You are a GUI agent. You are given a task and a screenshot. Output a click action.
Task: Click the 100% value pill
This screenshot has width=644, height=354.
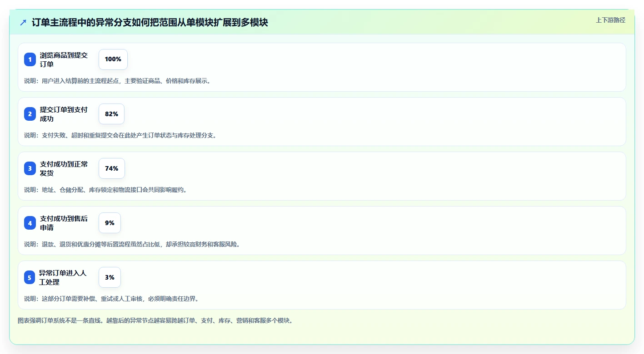[x=113, y=59]
